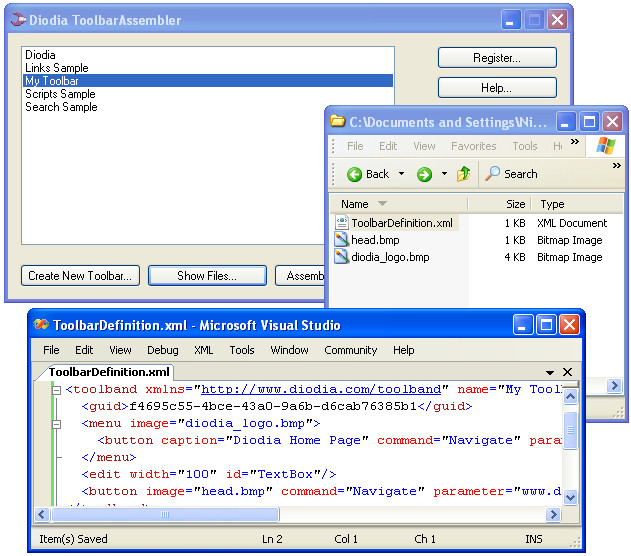Select Links Sample in the toolbar list

pos(207,68)
